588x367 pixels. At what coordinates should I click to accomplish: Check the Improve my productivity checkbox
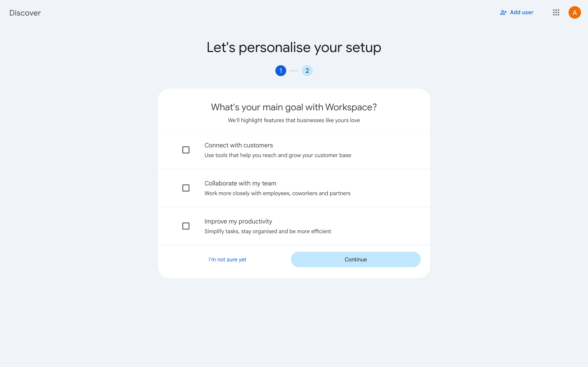186,226
